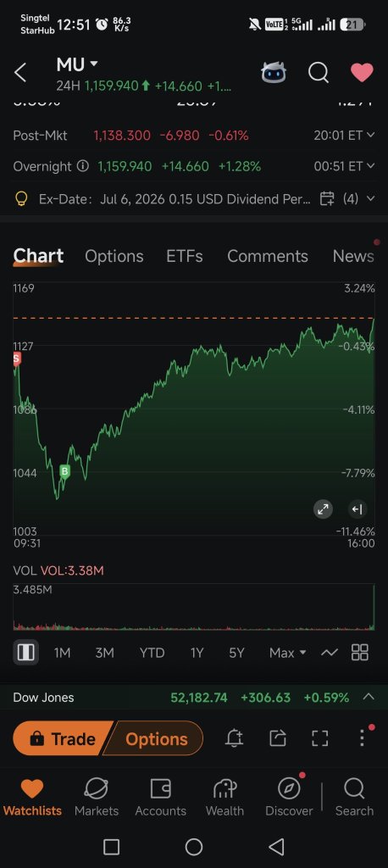Viewport: 388px width, 868px height.
Task: Toggle the intraday chart view button
Action: (25, 653)
